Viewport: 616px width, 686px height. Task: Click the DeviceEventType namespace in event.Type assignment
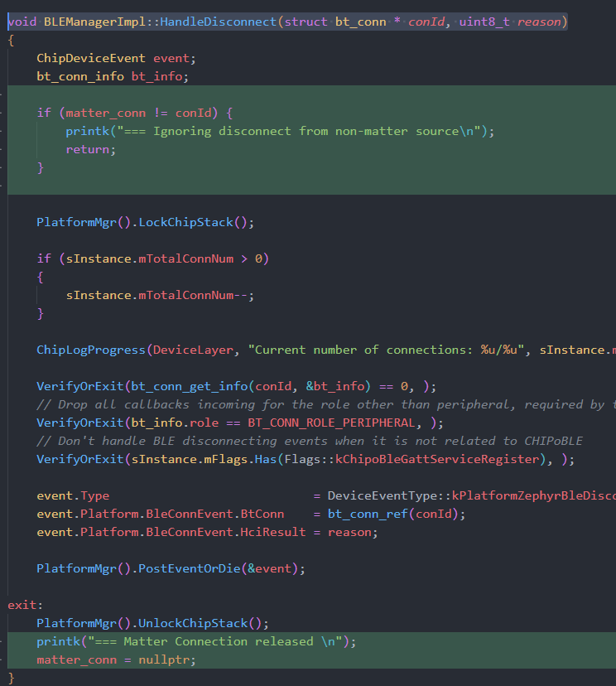(x=383, y=495)
